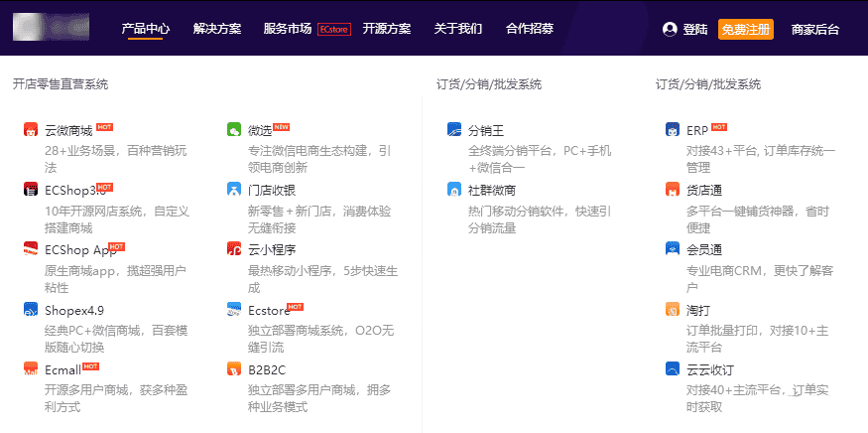The width and height of the screenshot is (868, 433).
Task: Click the 登陆 login link
Action: pyautogui.click(x=695, y=30)
